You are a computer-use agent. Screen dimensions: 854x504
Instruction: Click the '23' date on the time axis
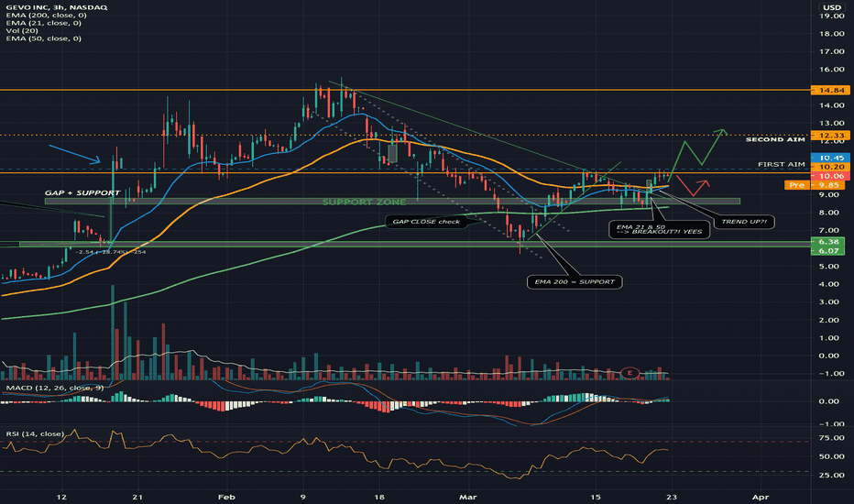672,497
